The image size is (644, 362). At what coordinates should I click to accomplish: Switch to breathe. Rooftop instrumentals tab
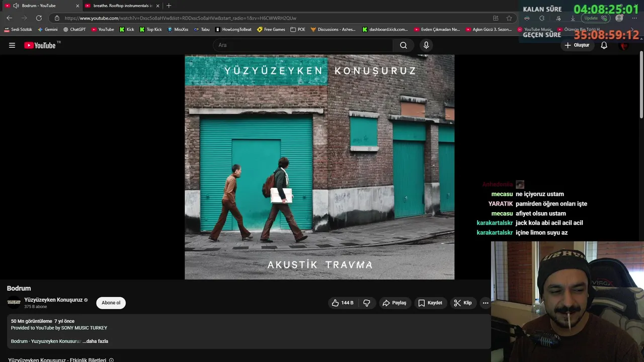pyautogui.click(x=122, y=6)
